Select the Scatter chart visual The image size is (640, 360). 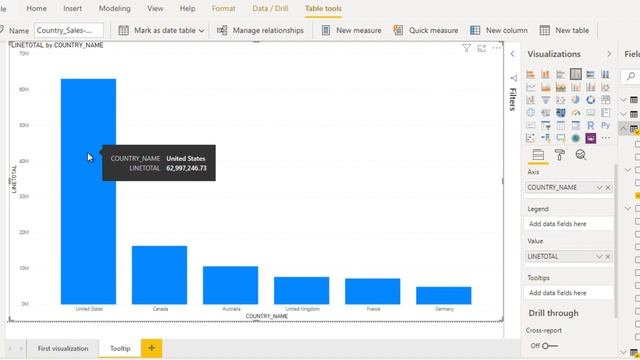[560, 100]
